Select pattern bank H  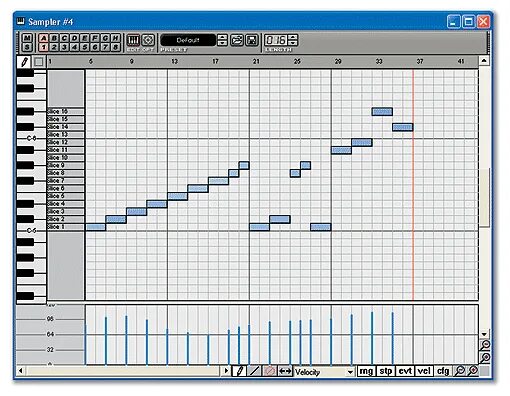(115, 38)
